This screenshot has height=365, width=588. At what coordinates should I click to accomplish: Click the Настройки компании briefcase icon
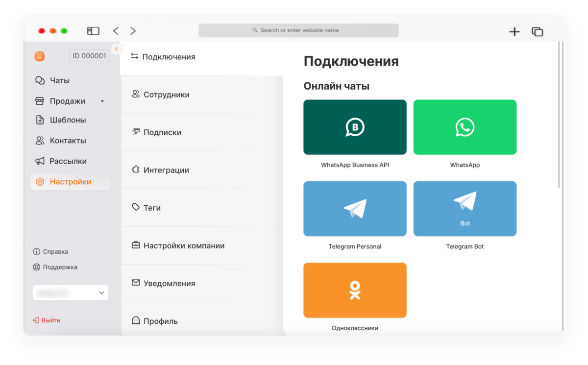(x=136, y=245)
